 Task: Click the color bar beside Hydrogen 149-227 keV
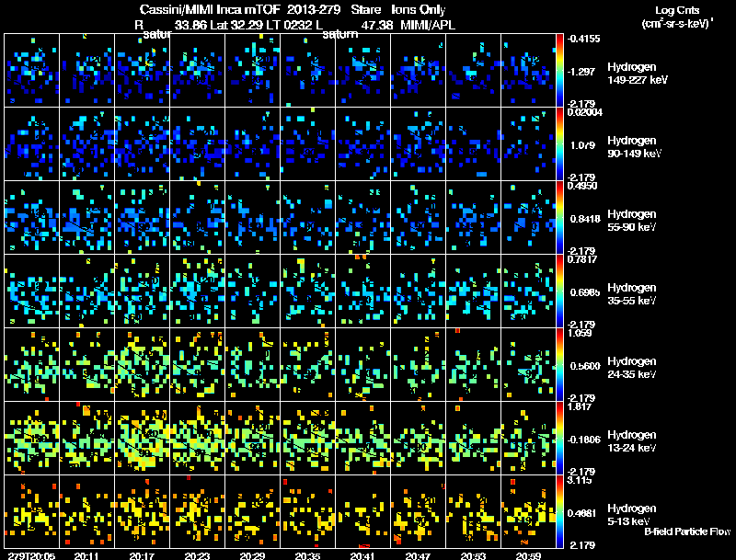[559, 71]
